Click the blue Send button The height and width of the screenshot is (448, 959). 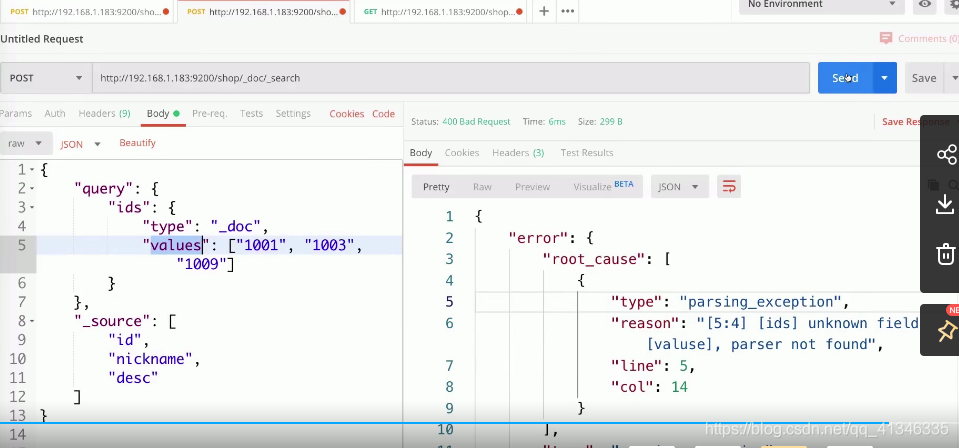tap(845, 78)
